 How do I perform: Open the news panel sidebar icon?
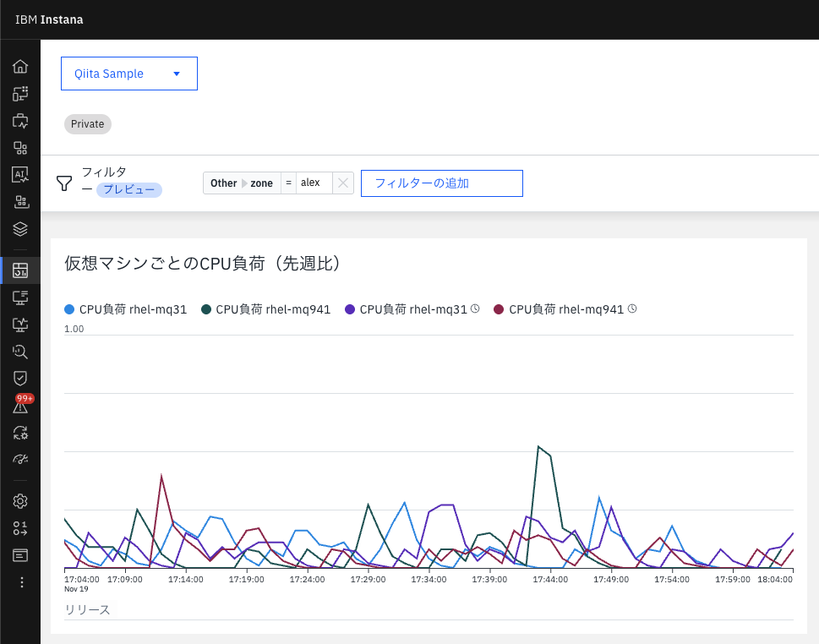(x=19, y=555)
